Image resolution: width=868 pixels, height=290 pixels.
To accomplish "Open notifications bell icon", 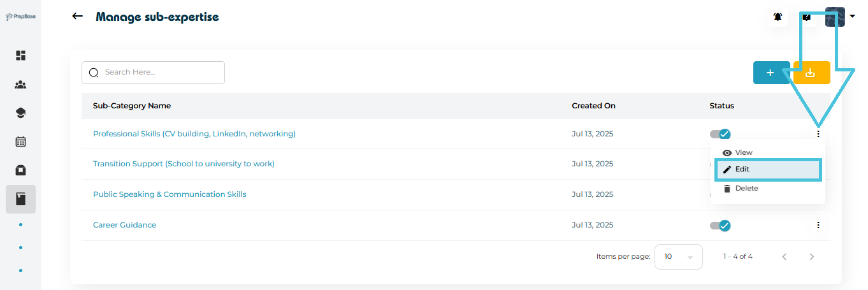I will (x=778, y=17).
